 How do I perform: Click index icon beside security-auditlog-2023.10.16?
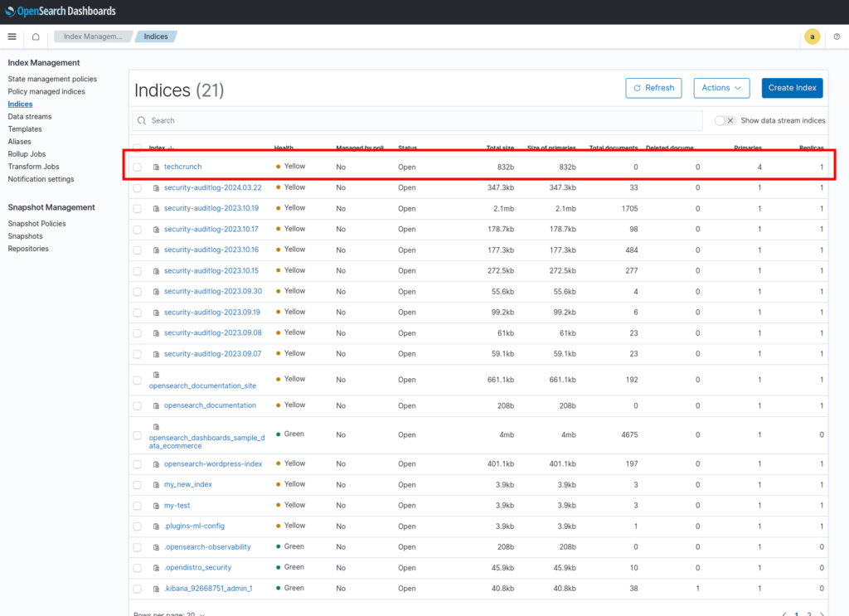tap(157, 250)
